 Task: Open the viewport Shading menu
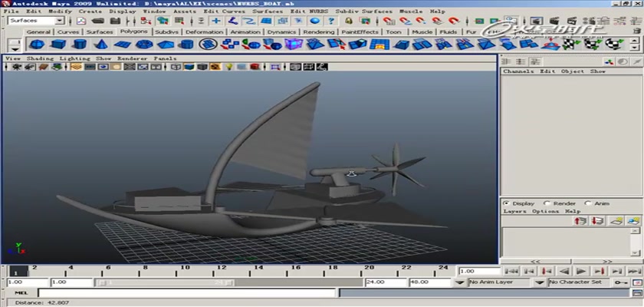40,58
